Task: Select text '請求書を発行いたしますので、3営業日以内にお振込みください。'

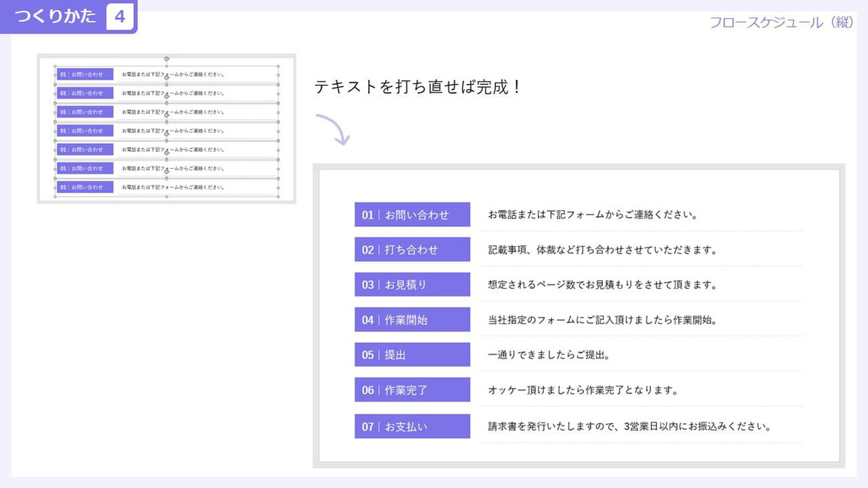Action: point(630,427)
